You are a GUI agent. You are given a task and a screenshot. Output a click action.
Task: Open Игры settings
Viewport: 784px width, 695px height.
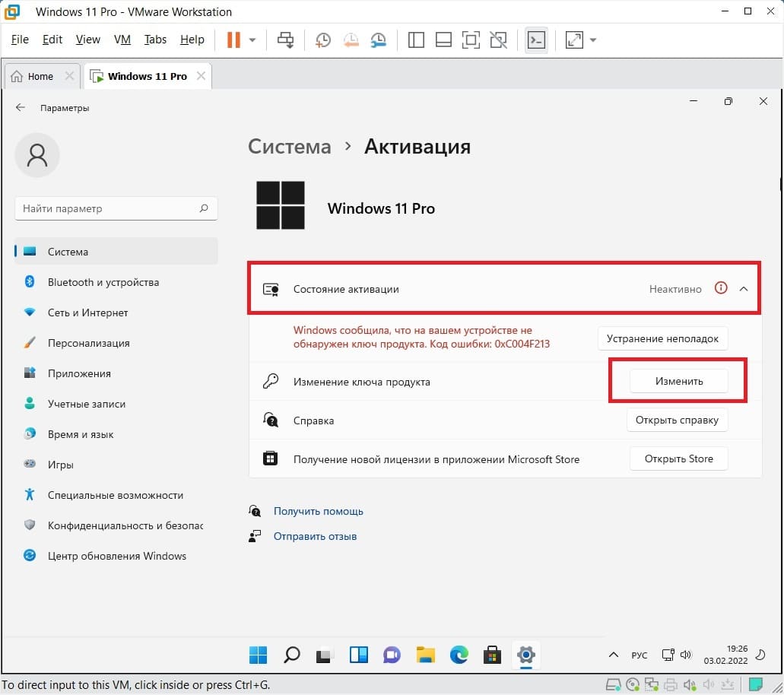click(x=116, y=465)
